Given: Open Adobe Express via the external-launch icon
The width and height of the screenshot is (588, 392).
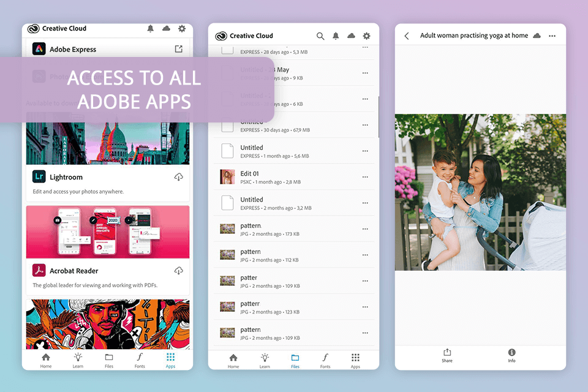Looking at the screenshot, I should 179,49.
